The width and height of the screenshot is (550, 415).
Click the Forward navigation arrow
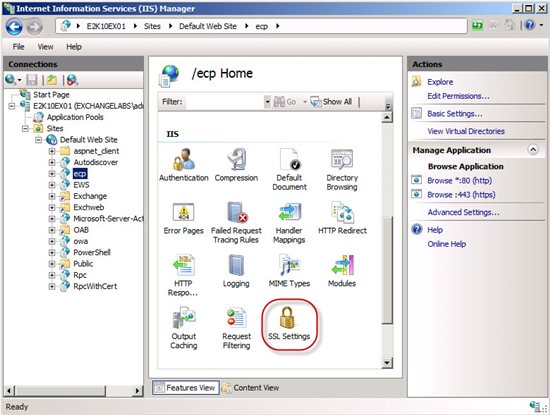pyautogui.click(x=34, y=27)
